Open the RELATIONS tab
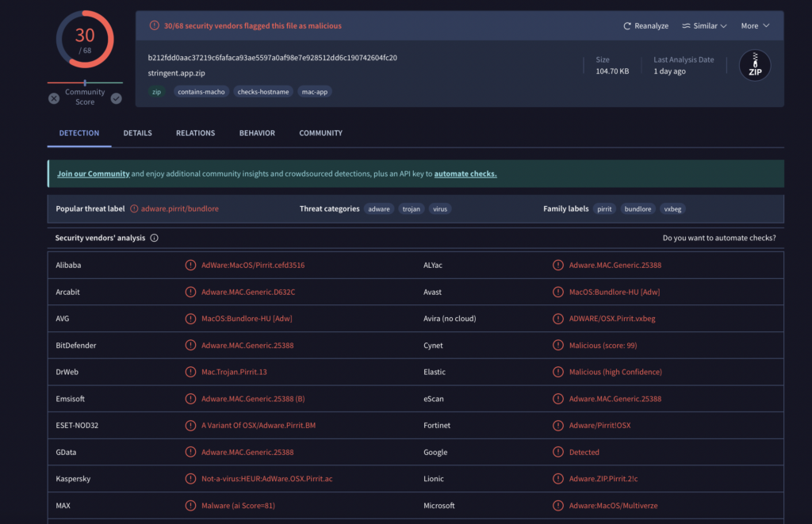The image size is (812, 524). pyautogui.click(x=195, y=133)
